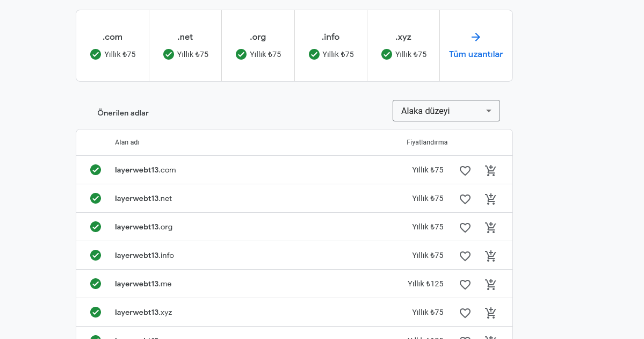Click check icon in .info card
The width and height of the screenshot is (644, 339).
click(314, 54)
